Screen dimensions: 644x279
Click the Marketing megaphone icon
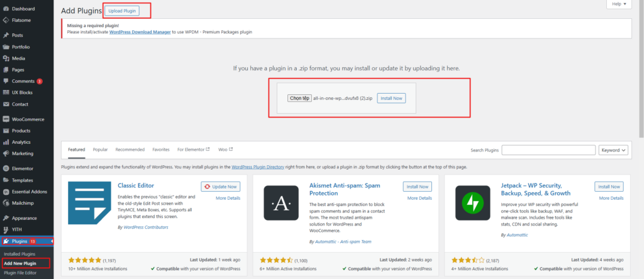click(6, 153)
